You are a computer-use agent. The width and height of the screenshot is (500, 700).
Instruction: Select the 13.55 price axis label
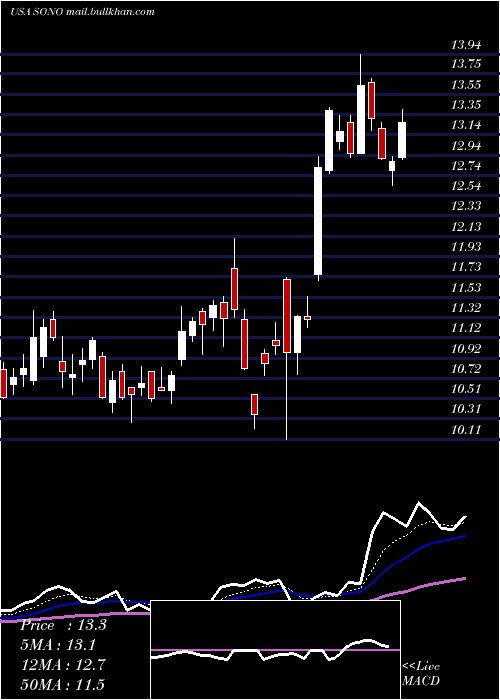pos(466,84)
